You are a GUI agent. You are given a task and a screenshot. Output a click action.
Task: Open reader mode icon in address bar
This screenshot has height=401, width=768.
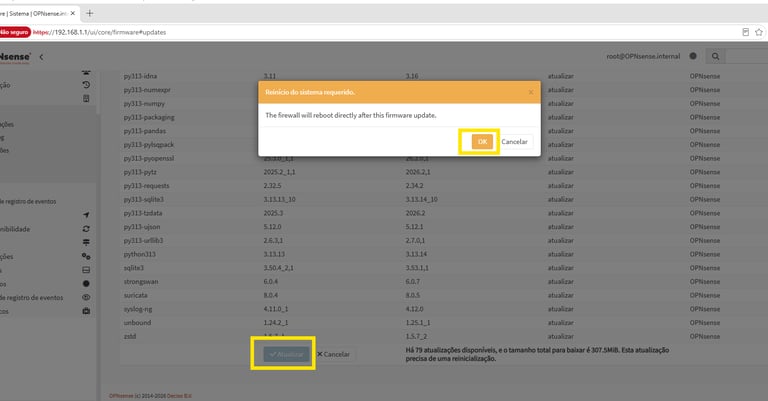click(x=745, y=32)
